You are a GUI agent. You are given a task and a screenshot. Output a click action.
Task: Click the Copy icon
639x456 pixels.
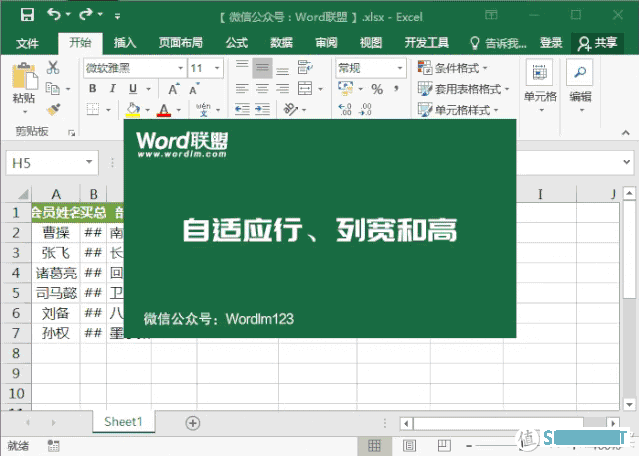(x=53, y=88)
